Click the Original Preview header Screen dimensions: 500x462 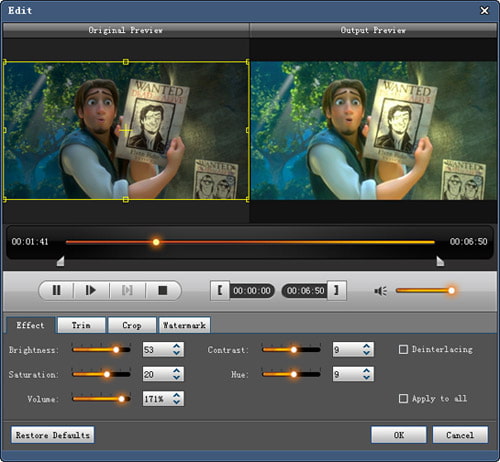(126, 30)
